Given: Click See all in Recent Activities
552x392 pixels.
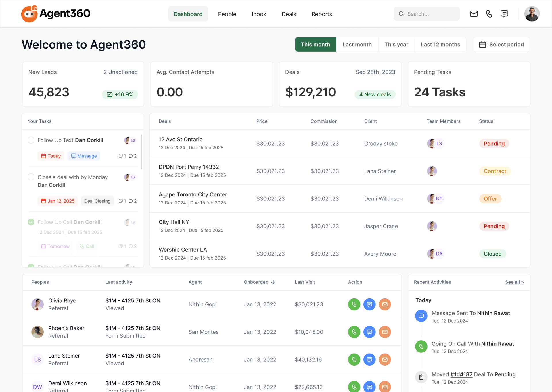Looking at the screenshot, I should point(514,282).
